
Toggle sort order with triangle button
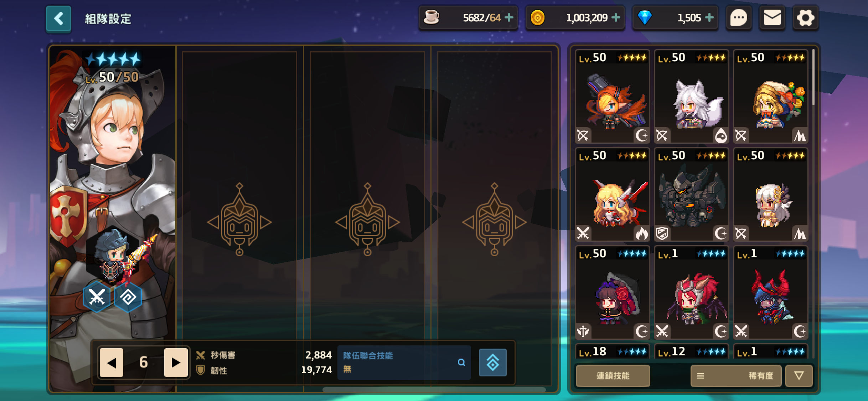pos(799,376)
